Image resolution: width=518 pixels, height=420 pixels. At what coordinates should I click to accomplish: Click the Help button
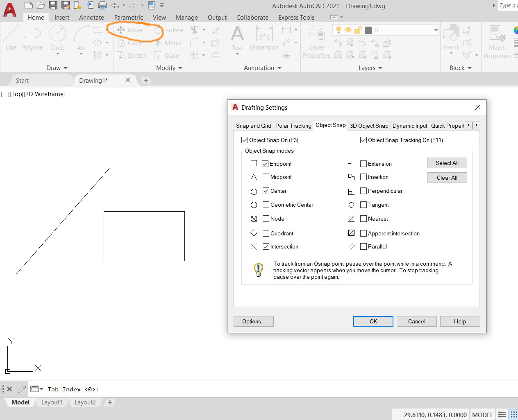pos(460,321)
